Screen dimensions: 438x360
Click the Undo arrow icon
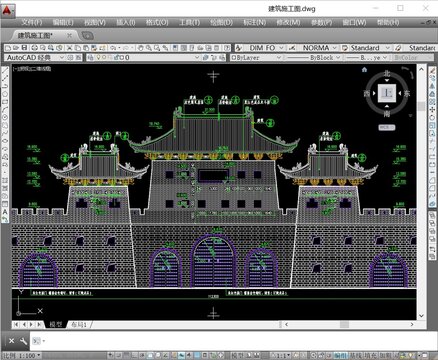click(113, 48)
